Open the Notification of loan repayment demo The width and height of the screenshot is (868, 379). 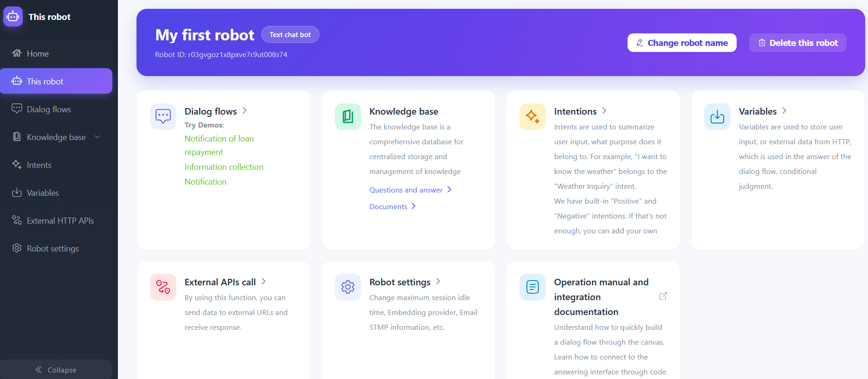(x=219, y=145)
